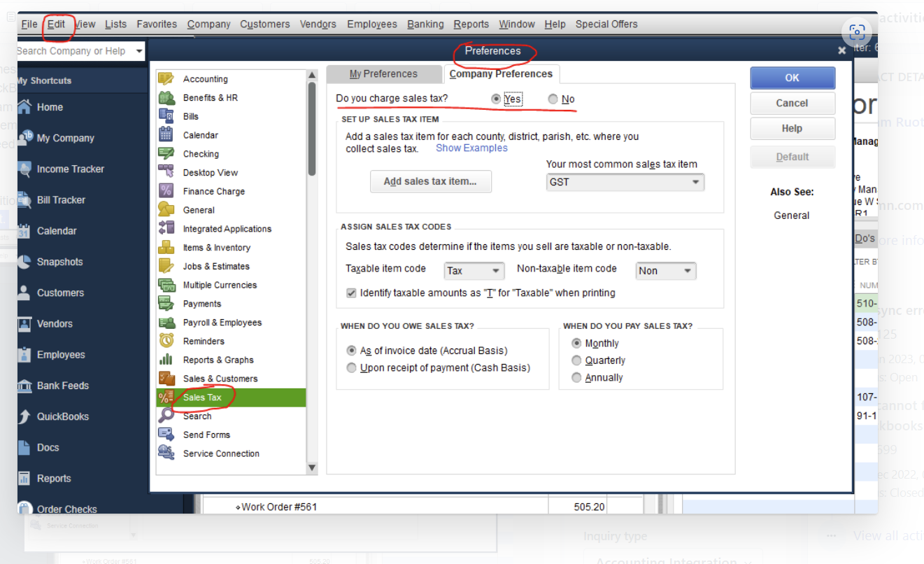Screen dimensions: 924x564
Task: Click the OK button
Action: pyautogui.click(x=792, y=78)
